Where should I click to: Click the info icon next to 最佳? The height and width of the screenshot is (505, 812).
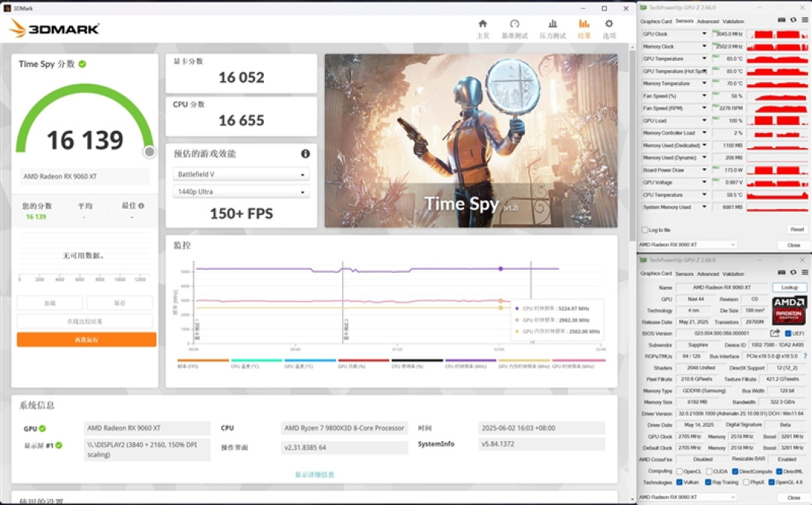(141, 206)
